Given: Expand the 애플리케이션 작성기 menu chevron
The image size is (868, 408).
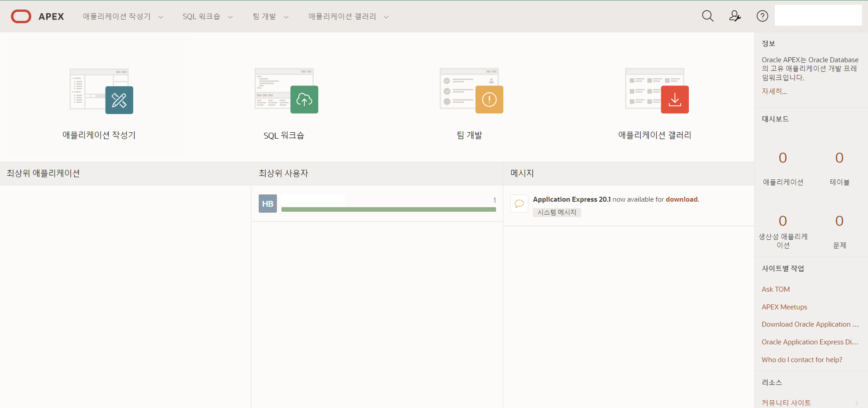Looking at the screenshot, I should point(161,17).
